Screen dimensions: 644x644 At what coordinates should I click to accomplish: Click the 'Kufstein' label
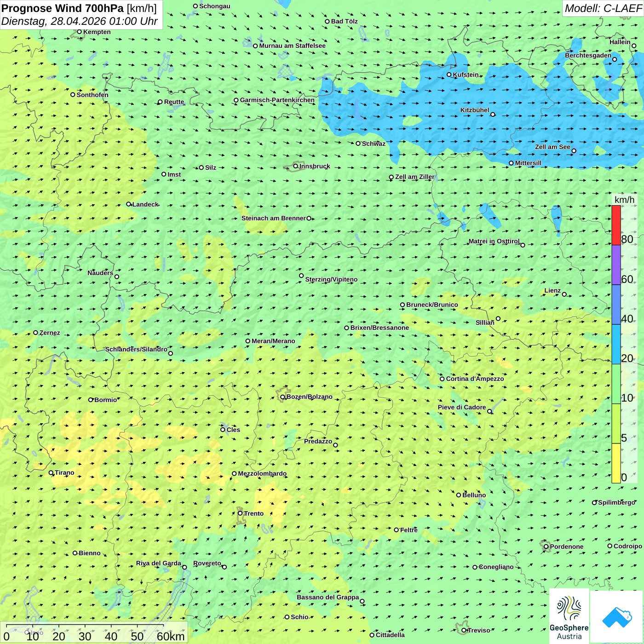(x=466, y=75)
